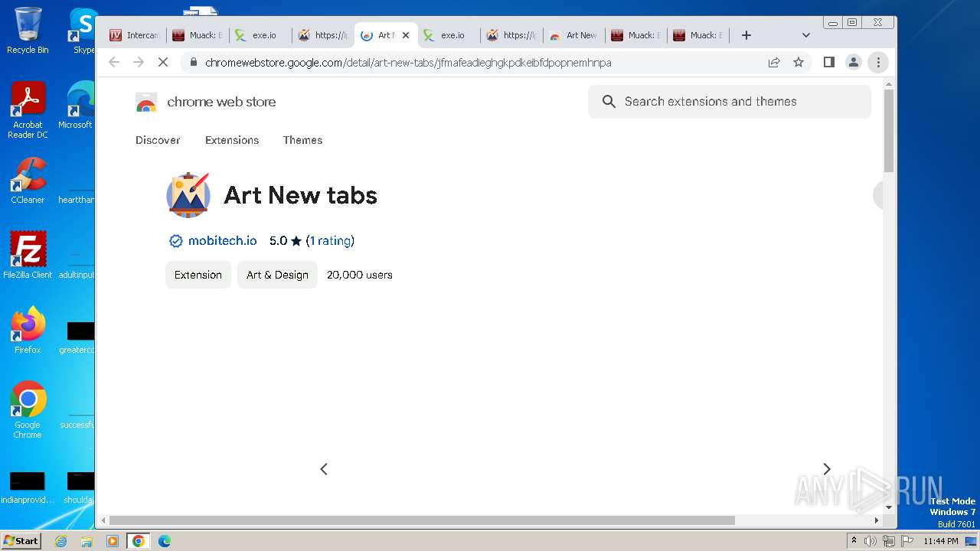Open the Recycle Bin desktop icon

pyautogui.click(x=28, y=31)
